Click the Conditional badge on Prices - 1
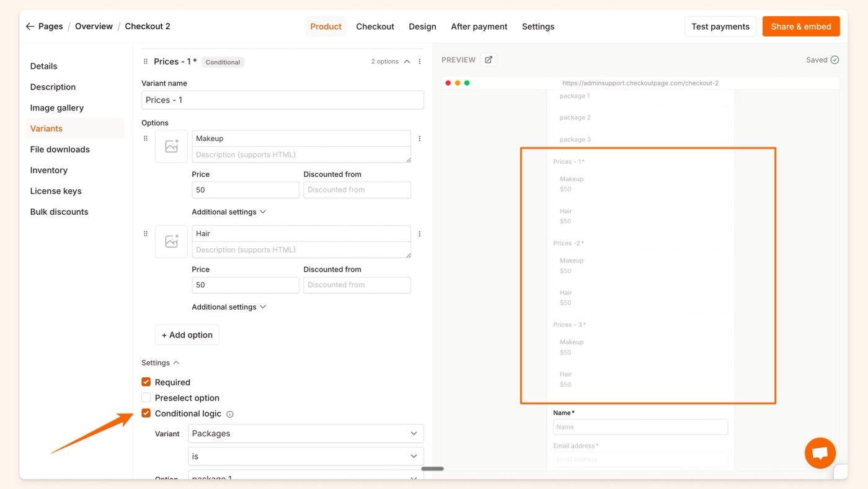868x489 pixels. pos(223,62)
